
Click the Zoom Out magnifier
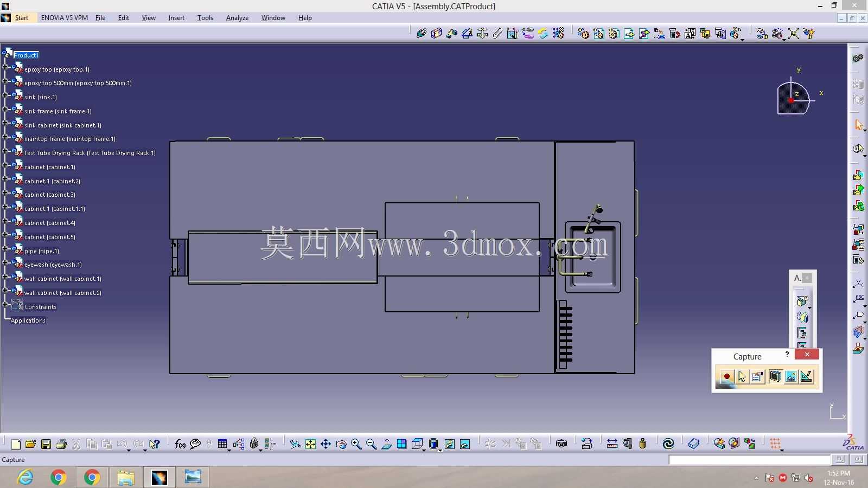click(x=371, y=444)
